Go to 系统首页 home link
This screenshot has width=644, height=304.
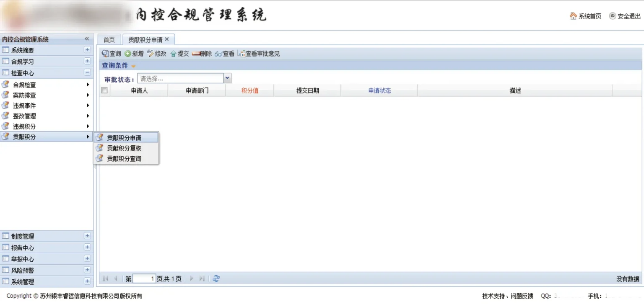[x=586, y=16]
